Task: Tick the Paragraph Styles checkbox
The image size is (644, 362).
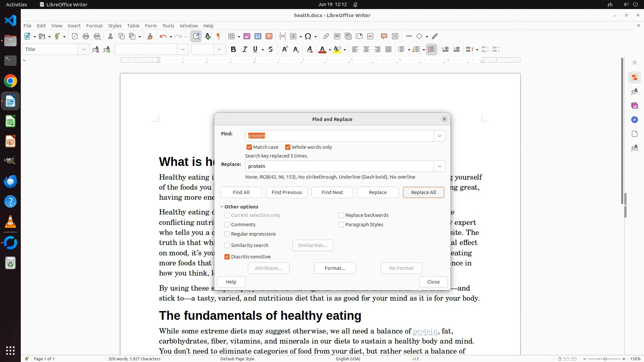Action: pos(341,225)
